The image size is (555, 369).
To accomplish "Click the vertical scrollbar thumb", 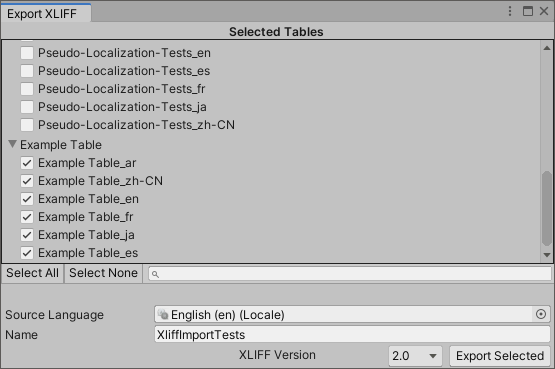I will pyautogui.click(x=547, y=208).
